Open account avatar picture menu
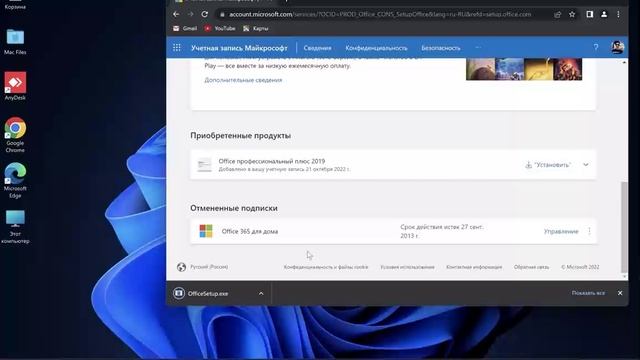Image resolution: width=640 pixels, height=360 pixels. (618, 47)
